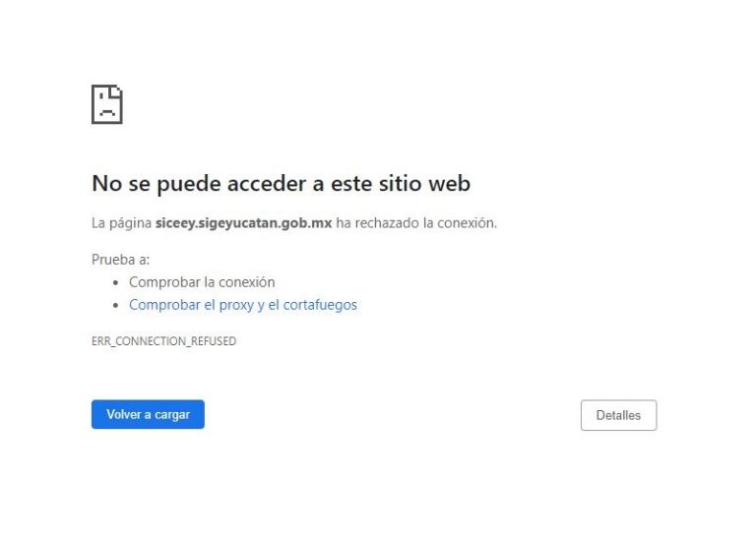The height and width of the screenshot is (540, 756).
Task: Click the word "sitio" in the heading
Action: [x=397, y=183]
